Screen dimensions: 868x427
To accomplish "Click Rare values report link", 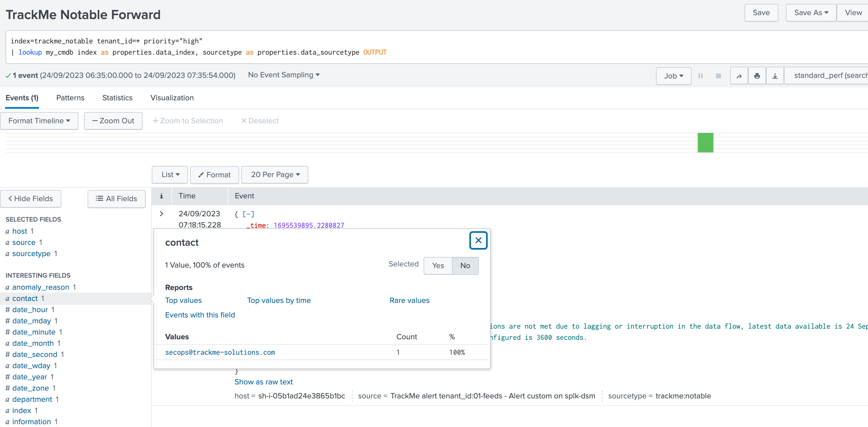I will point(409,300).
